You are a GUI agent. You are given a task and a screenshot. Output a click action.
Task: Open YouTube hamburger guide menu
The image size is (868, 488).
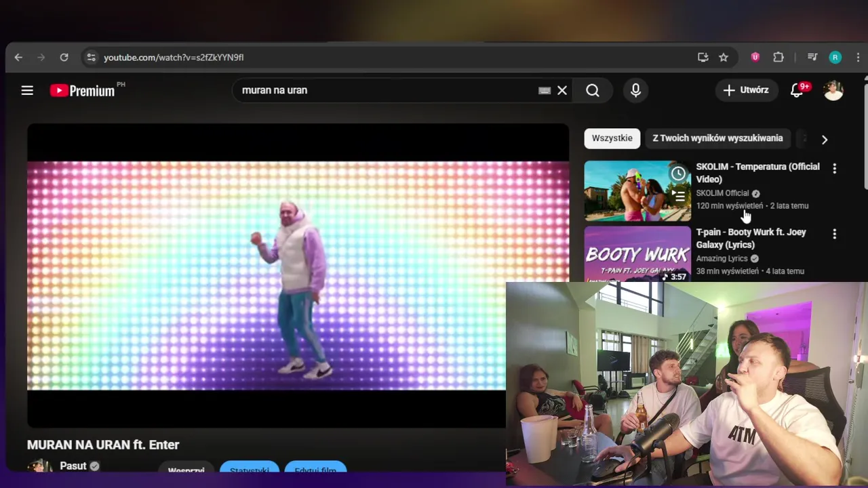[x=27, y=90]
